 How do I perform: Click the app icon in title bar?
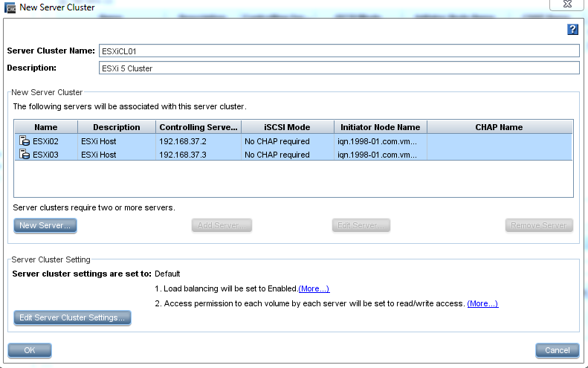[x=10, y=7]
